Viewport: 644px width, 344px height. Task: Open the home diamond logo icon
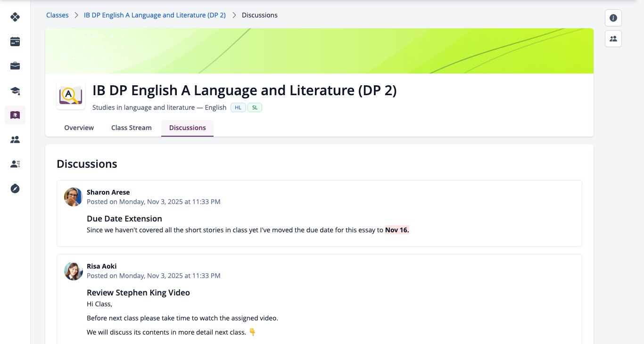click(15, 17)
